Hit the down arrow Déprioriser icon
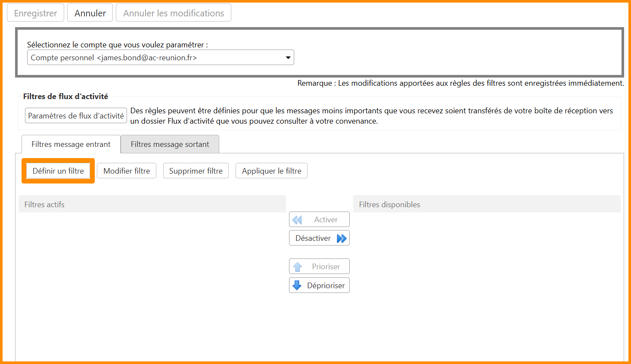This screenshot has width=631, height=364. pos(297,285)
